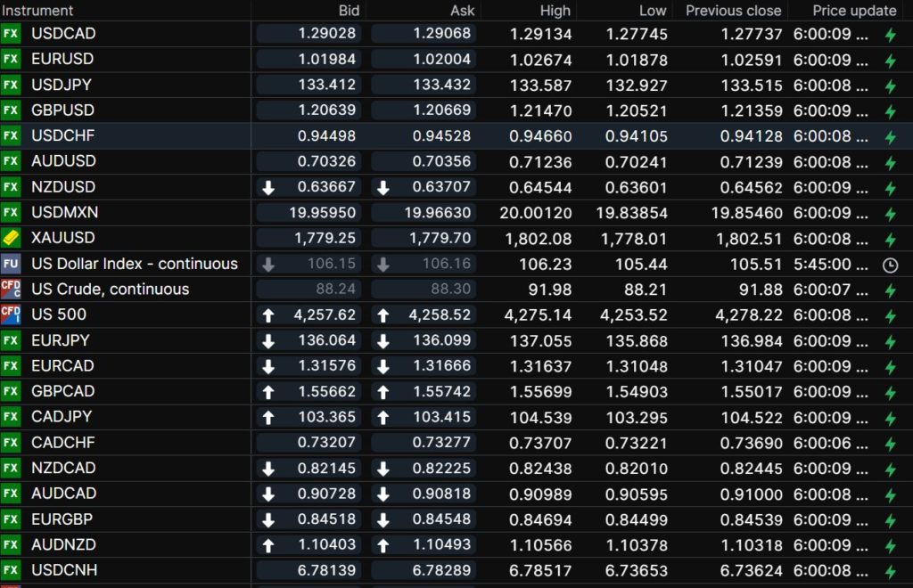Click the FX icon beside USDCAD

point(11,34)
